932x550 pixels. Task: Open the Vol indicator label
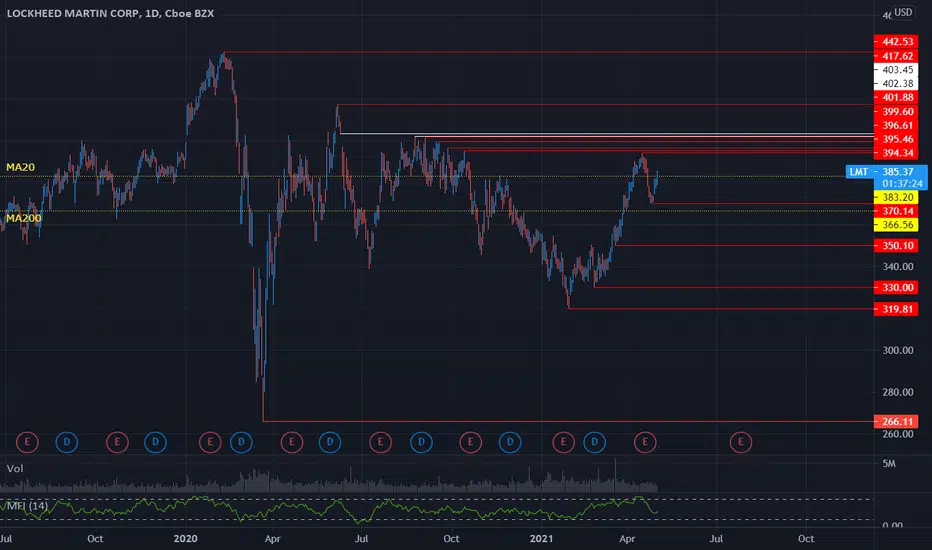(x=15, y=469)
